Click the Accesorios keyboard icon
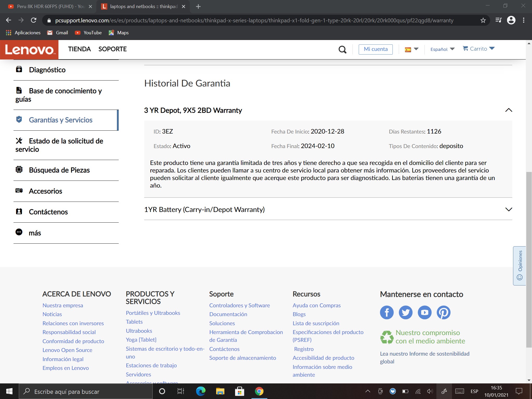The height and width of the screenshot is (399, 532). point(19,191)
